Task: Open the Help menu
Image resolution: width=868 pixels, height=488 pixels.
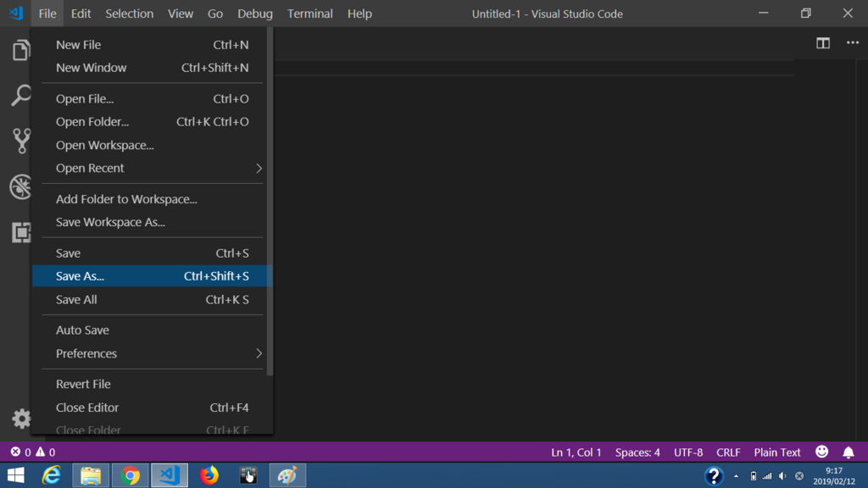Action: (x=359, y=14)
